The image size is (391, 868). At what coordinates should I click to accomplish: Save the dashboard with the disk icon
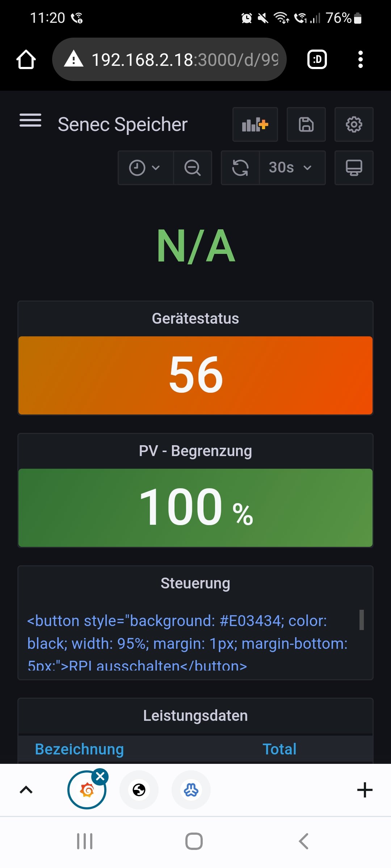tap(306, 124)
